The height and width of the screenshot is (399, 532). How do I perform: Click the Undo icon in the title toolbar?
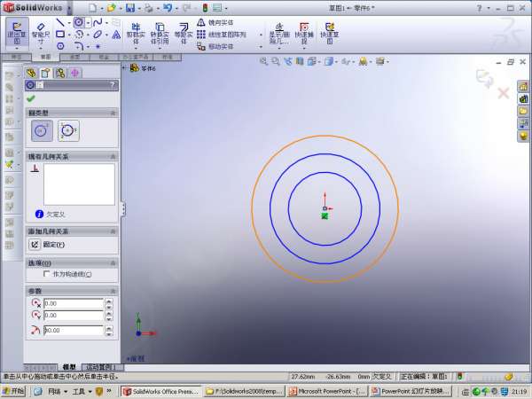(x=168, y=8)
